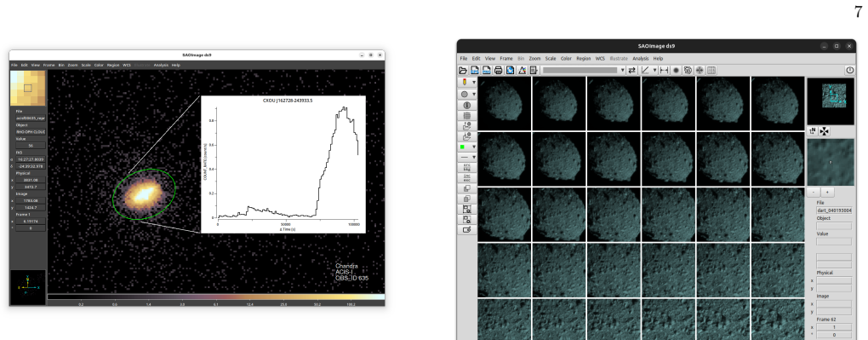868x340 pixels.
Task: Click the line graph icon in right ds9 toolbar
Action: pos(645,71)
